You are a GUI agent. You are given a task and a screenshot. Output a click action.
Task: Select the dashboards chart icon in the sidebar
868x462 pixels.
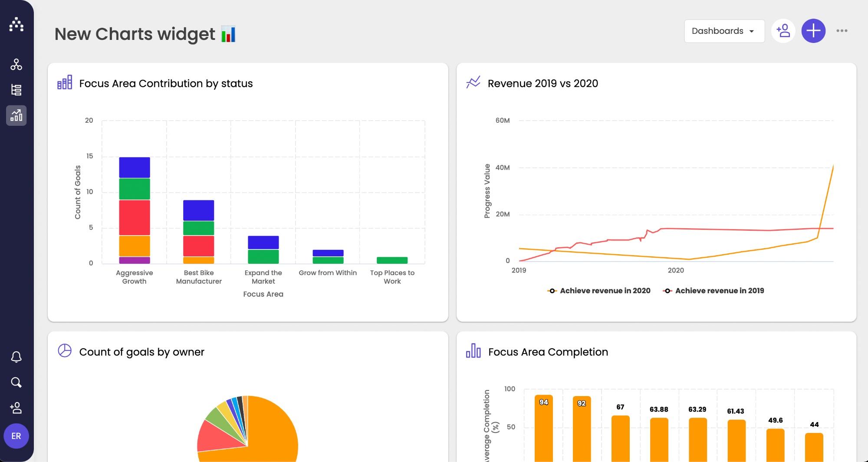point(16,115)
